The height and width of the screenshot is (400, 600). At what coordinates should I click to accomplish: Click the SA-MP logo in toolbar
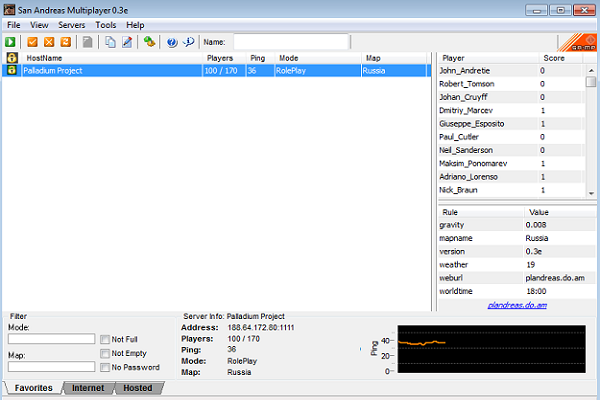[578, 42]
